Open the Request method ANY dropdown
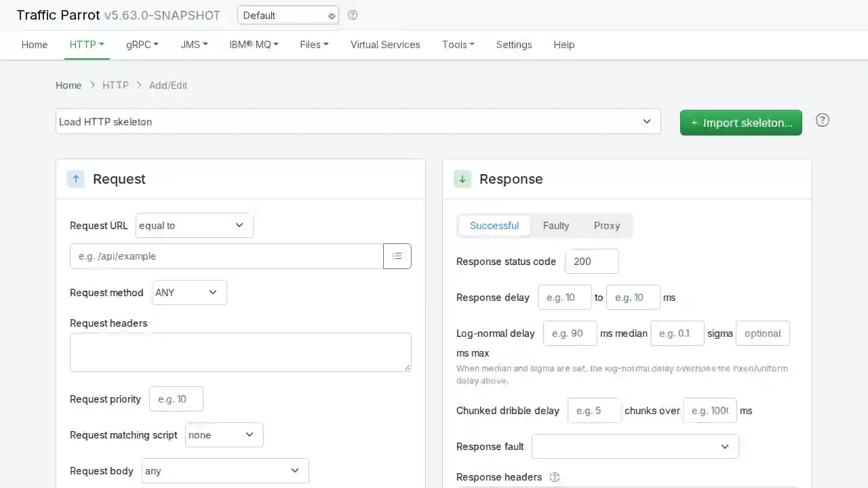This screenshot has width=868, height=488. click(190, 293)
